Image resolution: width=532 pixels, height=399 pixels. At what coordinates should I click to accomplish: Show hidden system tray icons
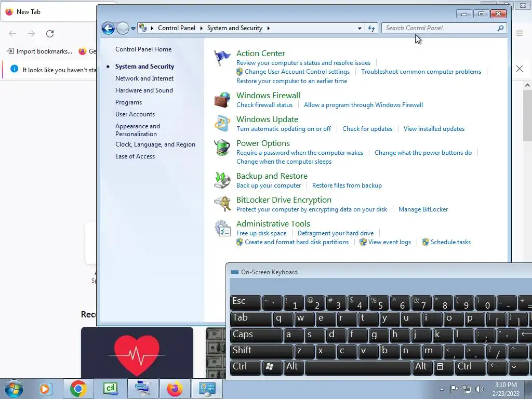(x=442, y=389)
